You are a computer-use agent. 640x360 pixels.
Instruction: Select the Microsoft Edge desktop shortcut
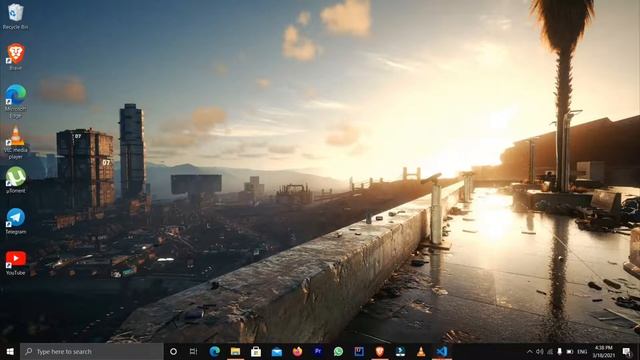[x=16, y=102]
